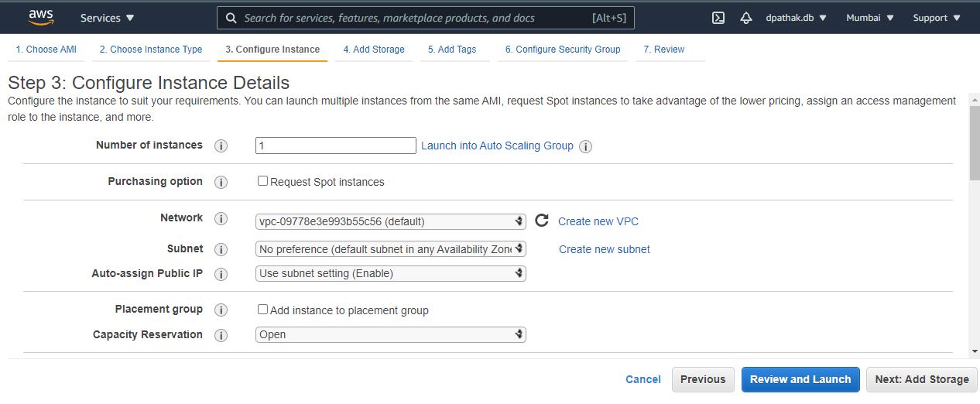Screen dimensions: 980x404
Task: Click the AWS logo home icon
Action: pos(41,17)
